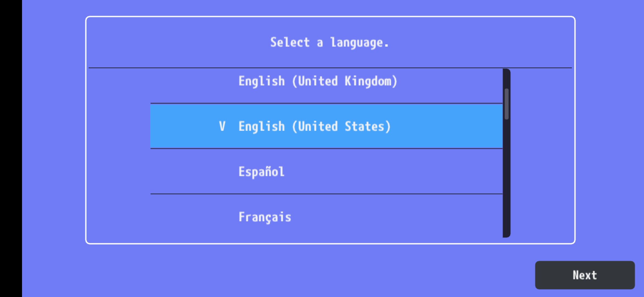Click the "English (United States)" text label
Image resolution: width=644 pixels, height=297 pixels.
click(x=315, y=127)
